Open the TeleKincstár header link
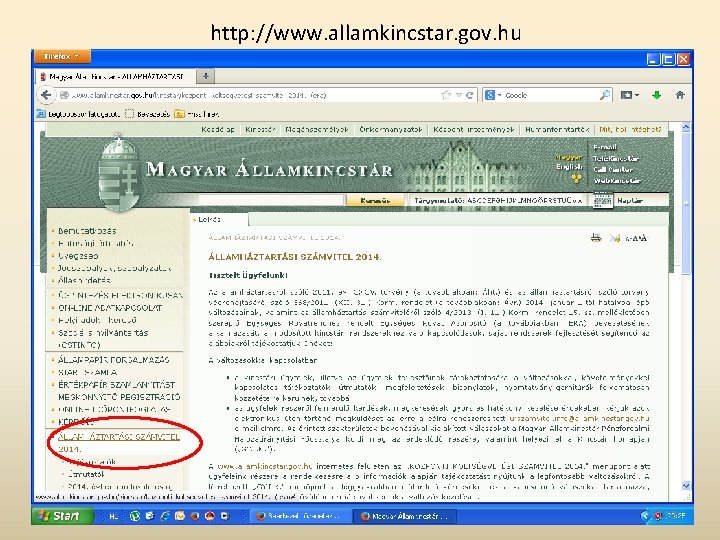This screenshot has height=540, width=720. tap(616, 158)
